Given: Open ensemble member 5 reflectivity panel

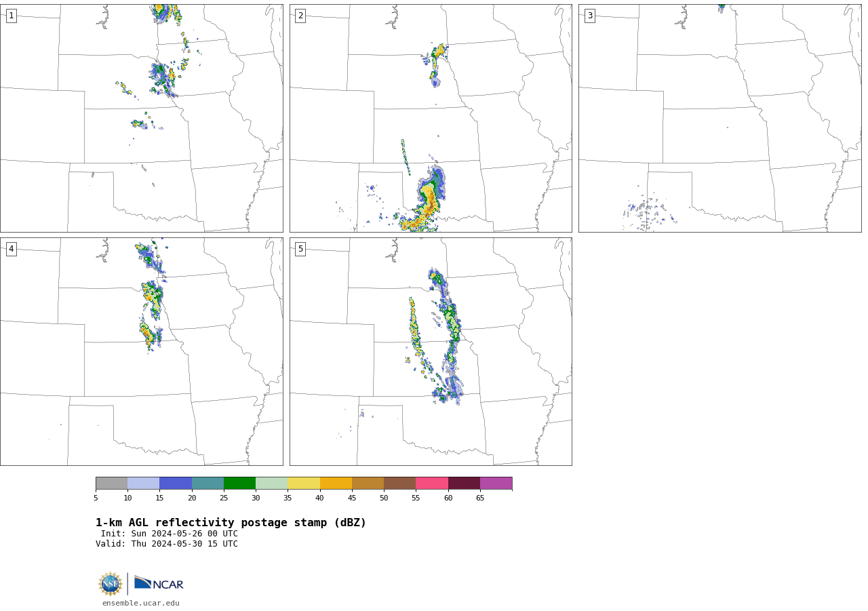Looking at the screenshot, I should tap(431, 351).
